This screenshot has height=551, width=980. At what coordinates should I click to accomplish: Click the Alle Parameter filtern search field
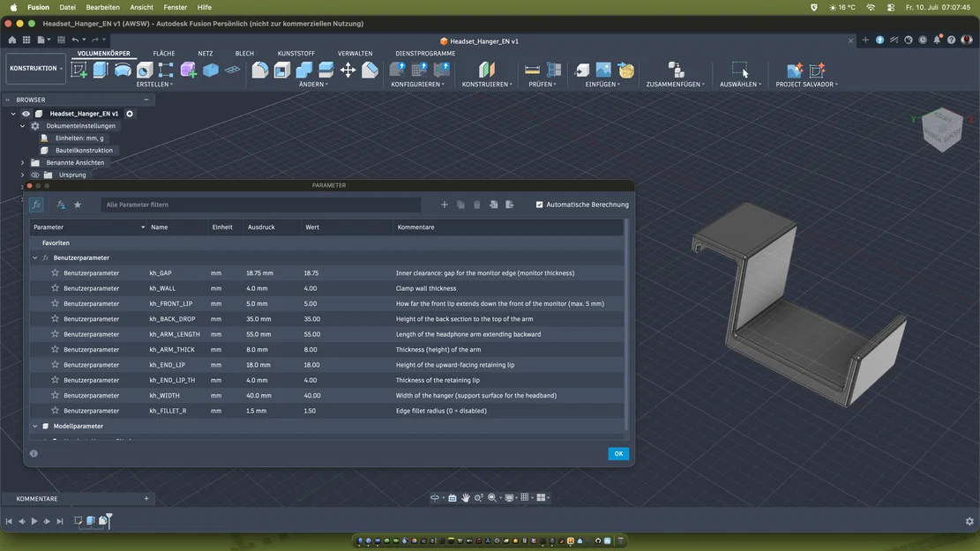[x=260, y=205]
